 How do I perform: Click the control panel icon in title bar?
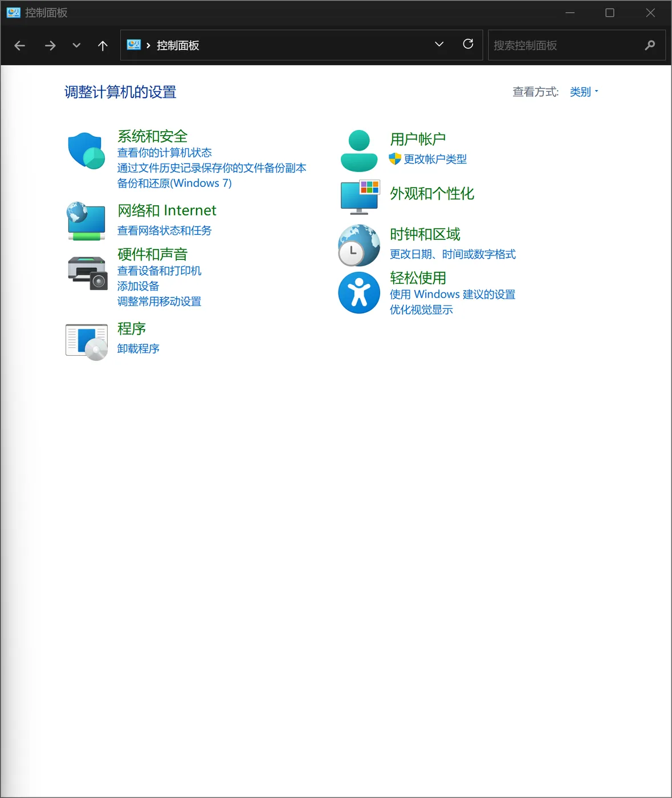click(13, 13)
